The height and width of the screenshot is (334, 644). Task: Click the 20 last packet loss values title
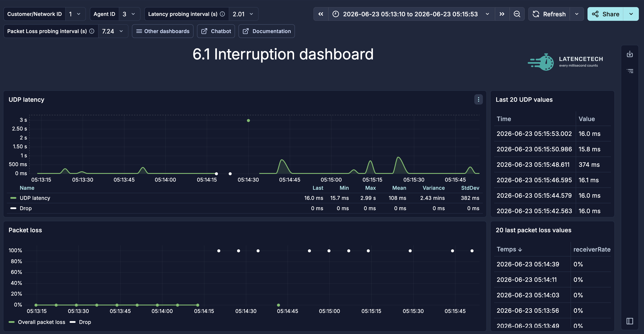(x=533, y=230)
